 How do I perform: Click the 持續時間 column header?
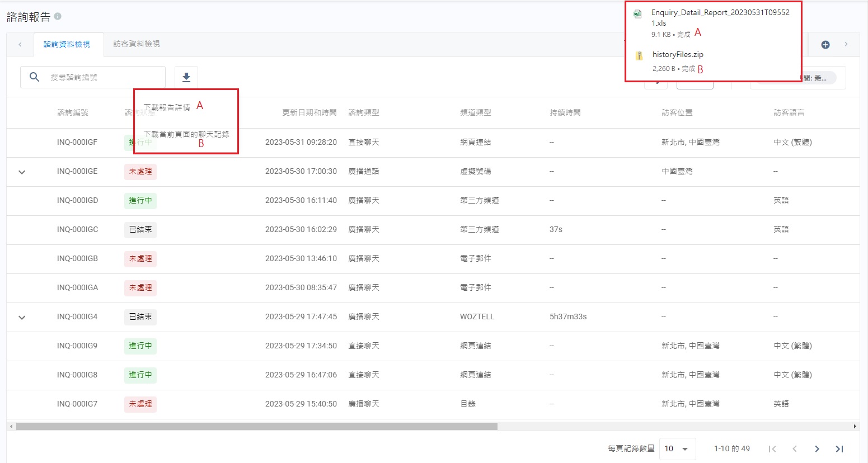point(565,112)
